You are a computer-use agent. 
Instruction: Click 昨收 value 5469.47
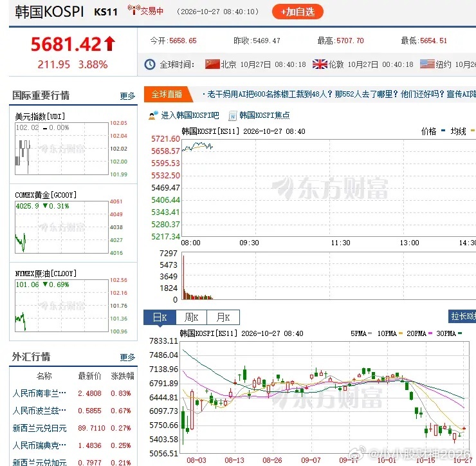[266, 41]
